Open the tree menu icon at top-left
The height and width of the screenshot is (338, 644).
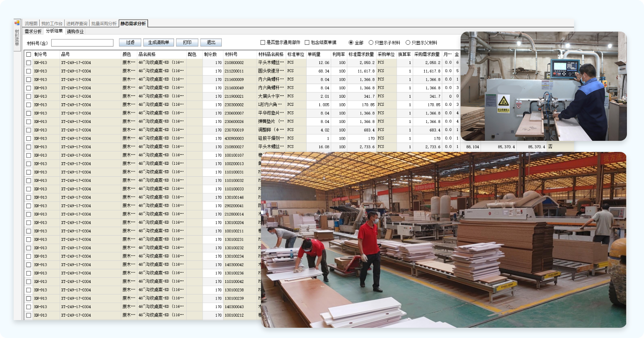pos(17,23)
